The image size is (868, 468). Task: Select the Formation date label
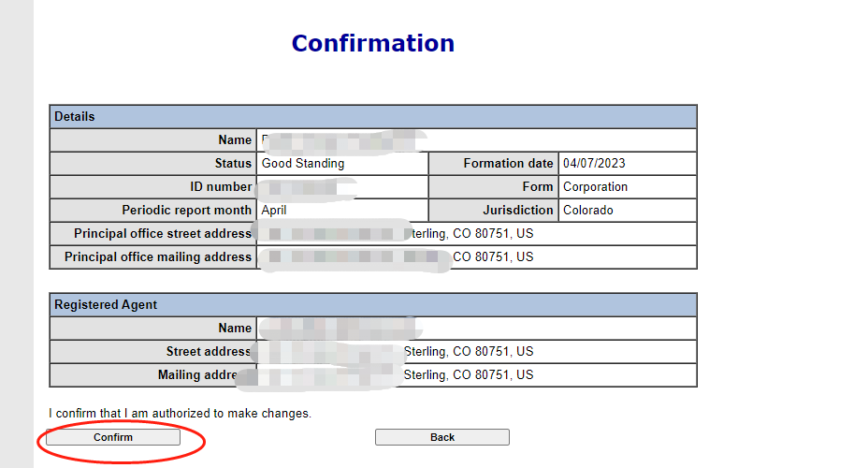pyautogui.click(x=509, y=164)
